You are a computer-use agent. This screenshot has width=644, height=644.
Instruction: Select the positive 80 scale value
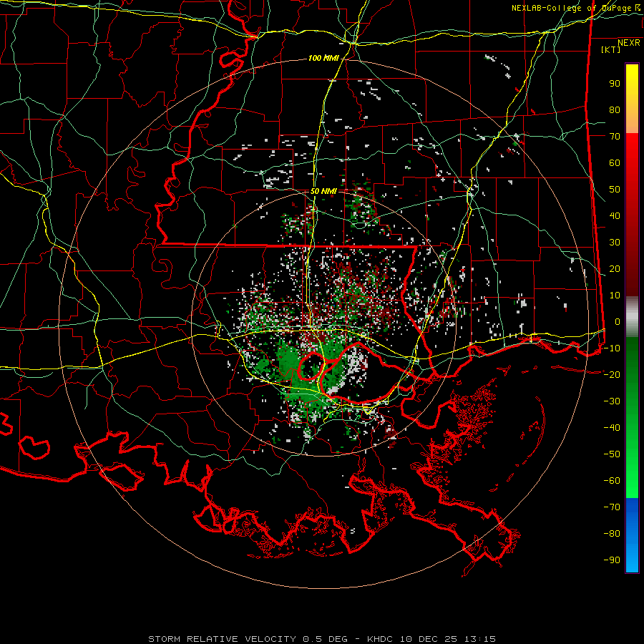[x=615, y=110]
